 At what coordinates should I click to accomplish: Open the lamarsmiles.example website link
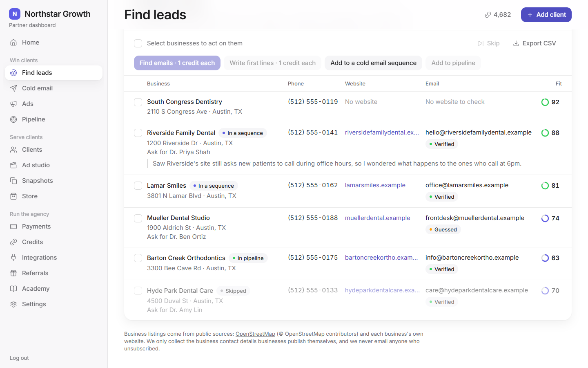point(375,185)
